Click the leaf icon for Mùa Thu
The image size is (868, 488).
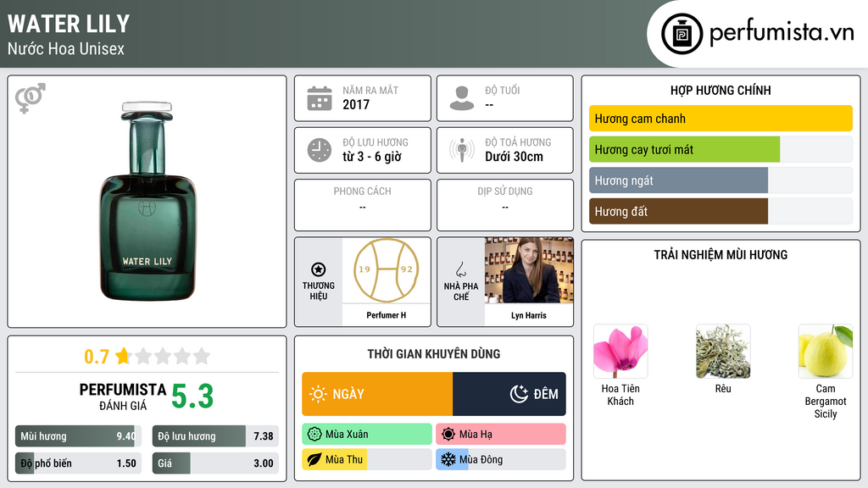point(314,459)
